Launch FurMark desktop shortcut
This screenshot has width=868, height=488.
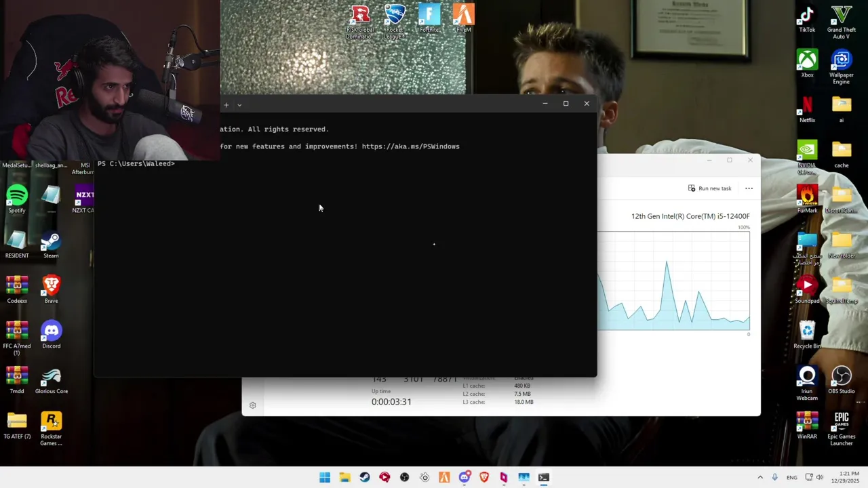point(807,200)
